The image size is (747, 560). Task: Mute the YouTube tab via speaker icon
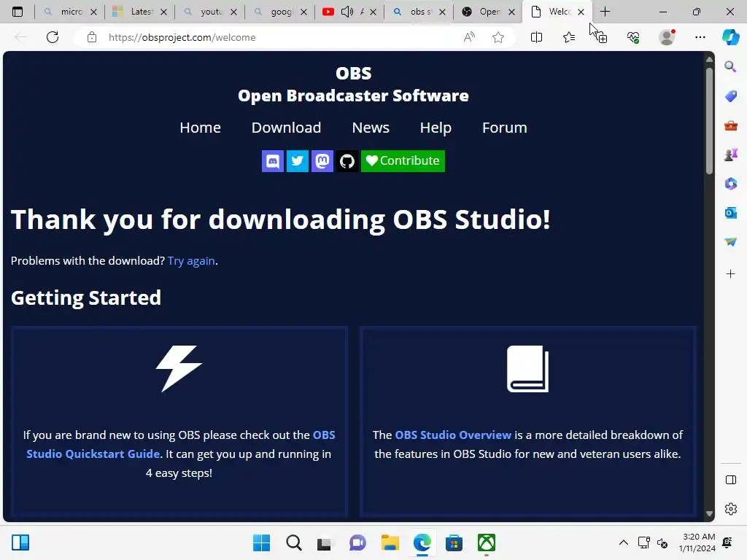[347, 12]
